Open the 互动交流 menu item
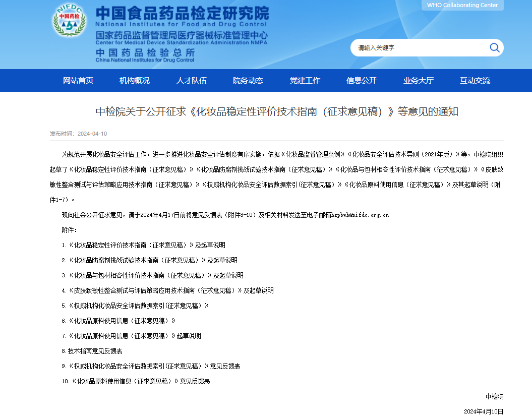 click(475, 80)
